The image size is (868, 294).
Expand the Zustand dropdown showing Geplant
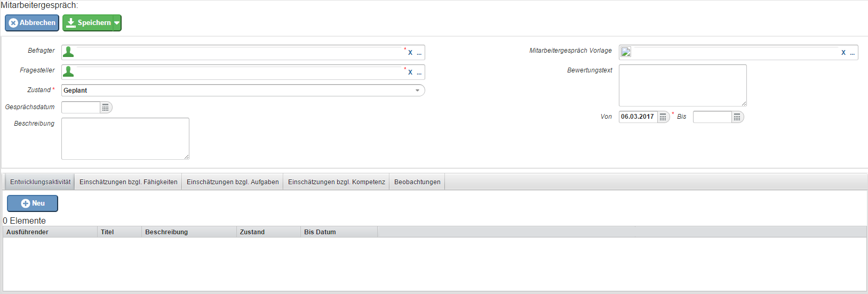click(x=417, y=91)
